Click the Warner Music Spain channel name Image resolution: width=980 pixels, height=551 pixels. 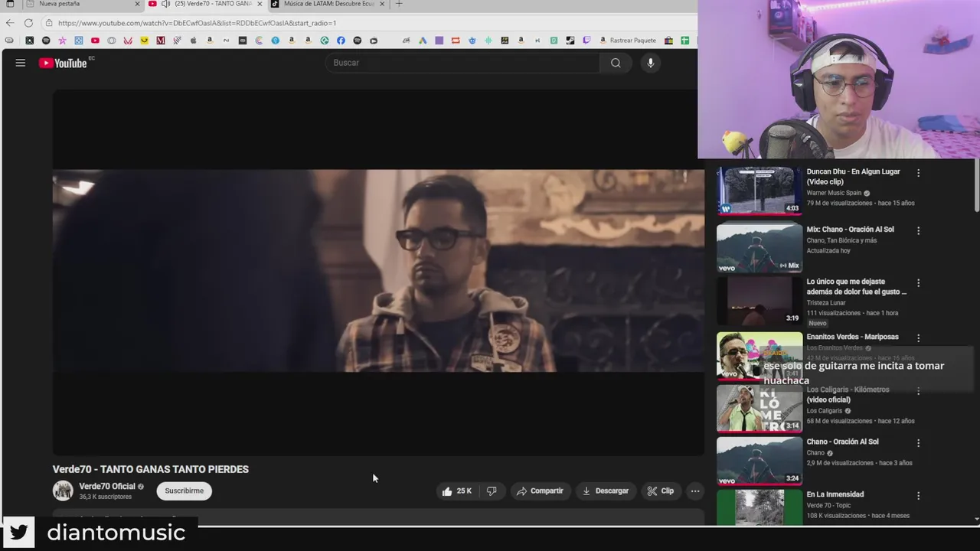(x=834, y=193)
